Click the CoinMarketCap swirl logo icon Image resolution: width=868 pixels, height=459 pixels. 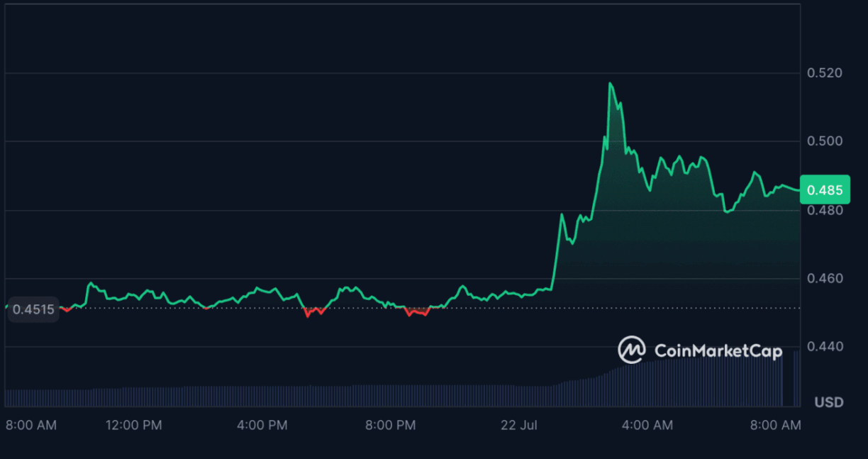[x=631, y=350]
